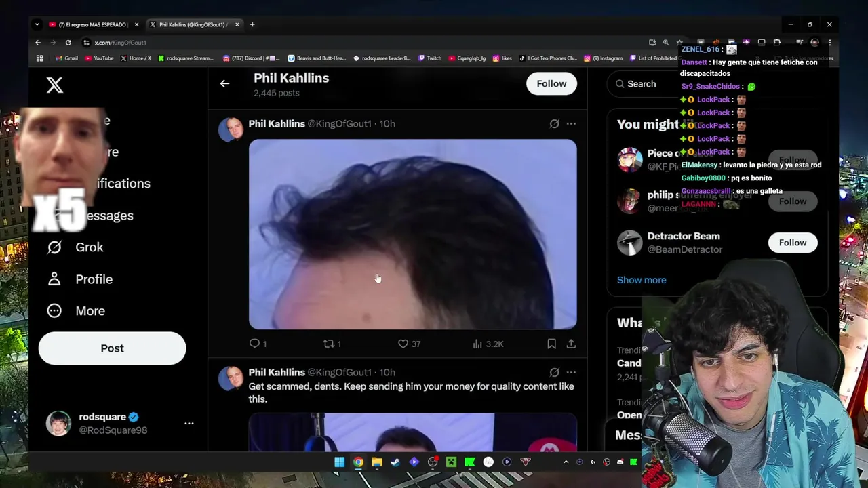Open the Chrome apps grid shortcut
Image resolution: width=868 pixels, height=488 pixels.
(39, 58)
